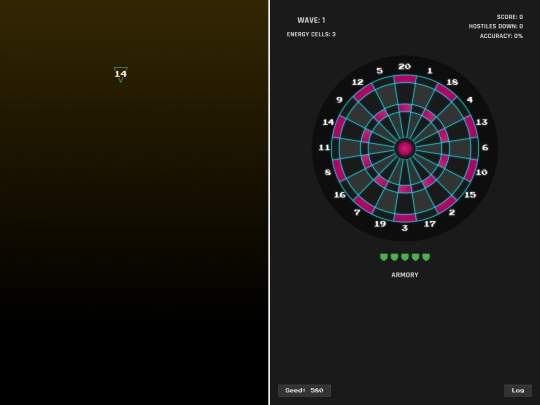540x405 pixels.
Task: Click the ENERGY CELLS: 3 counter
Action: [x=311, y=34]
